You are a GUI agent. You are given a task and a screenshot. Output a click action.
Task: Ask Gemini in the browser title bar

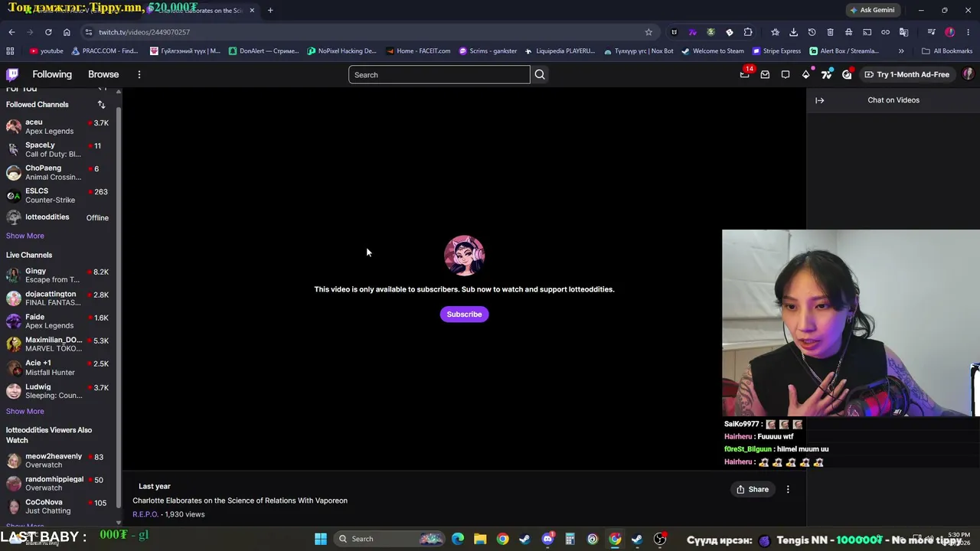[x=872, y=10]
